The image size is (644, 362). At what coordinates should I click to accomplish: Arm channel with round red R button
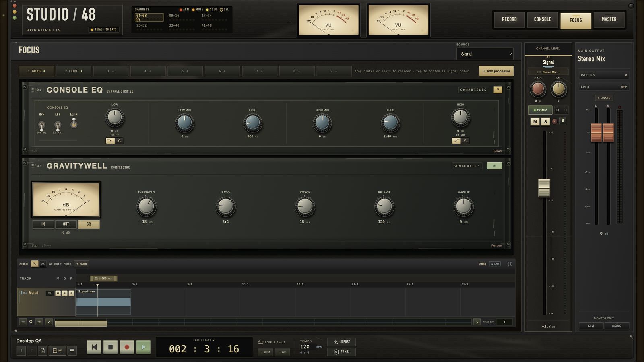(x=554, y=121)
